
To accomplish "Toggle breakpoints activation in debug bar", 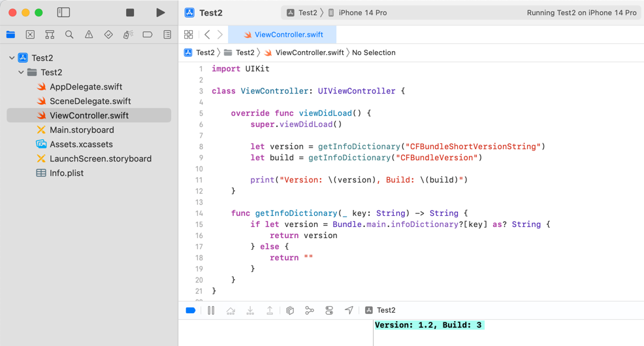I will (191, 311).
